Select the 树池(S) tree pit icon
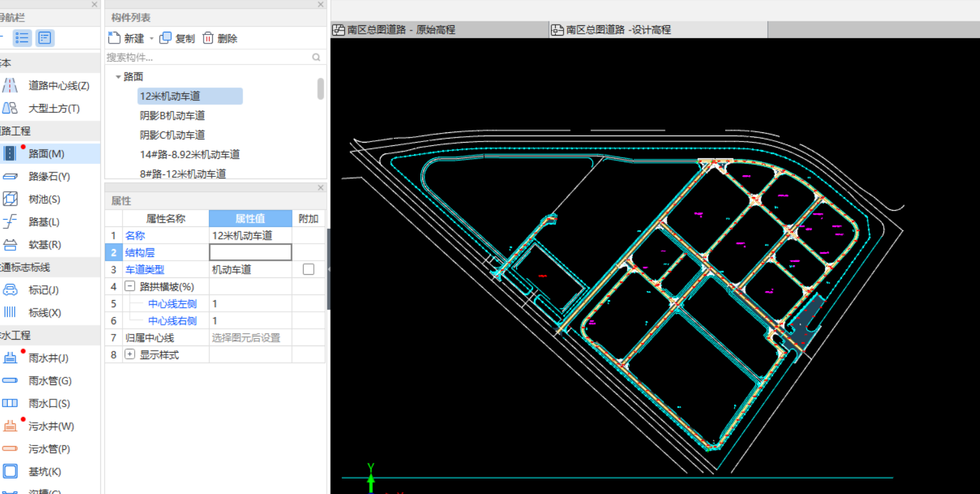Image resolution: width=980 pixels, height=494 pixels. (10, 199)
